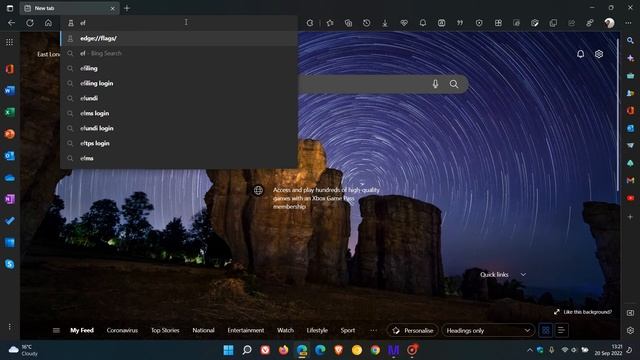640x360 pixels.
Task: Open the Headings only dropdown
Action: (x=488, y=330)
